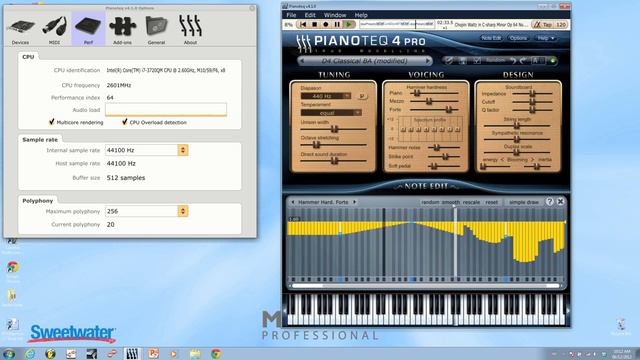
Task: Open the Devices tab in the Options window
Action: [20, 29]
